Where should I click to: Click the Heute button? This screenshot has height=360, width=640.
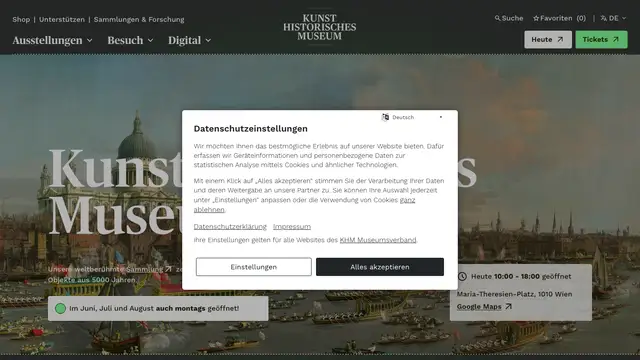point(548,40)
